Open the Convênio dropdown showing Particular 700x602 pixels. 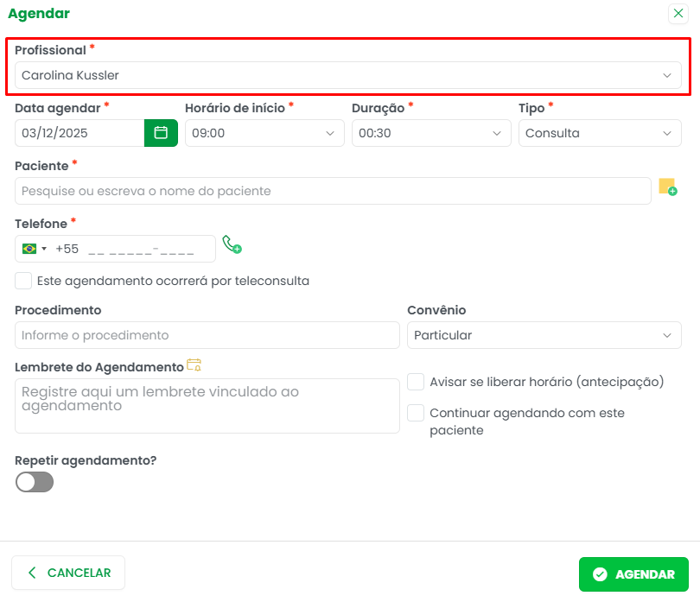click(x=544, y=335)
